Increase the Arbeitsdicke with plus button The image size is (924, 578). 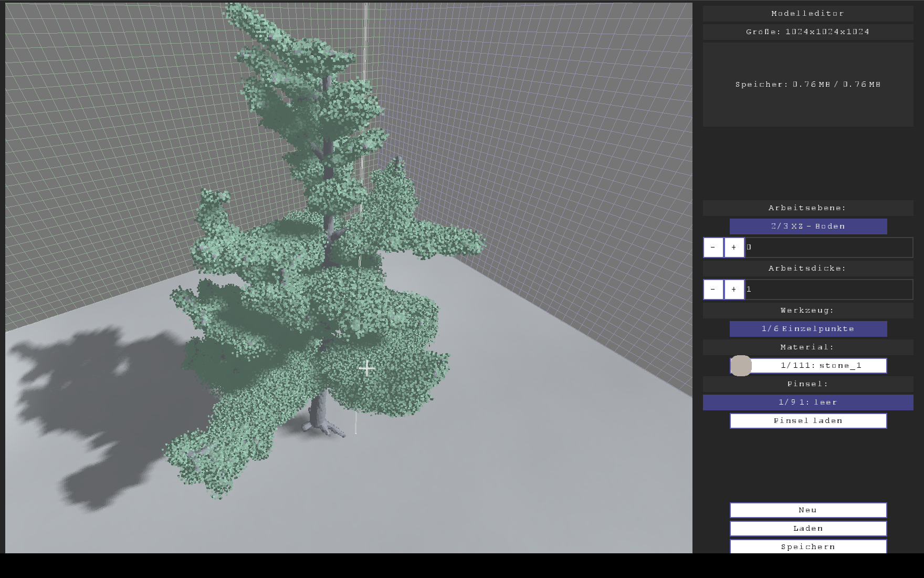tap(734, 290)
